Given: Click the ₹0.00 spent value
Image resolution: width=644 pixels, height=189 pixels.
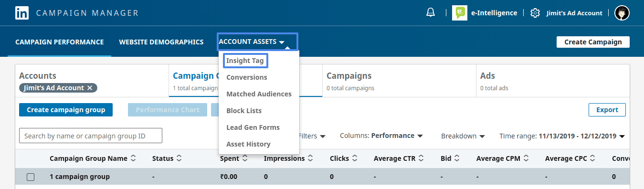Looking at the screenshot, I should pos(229,177).
